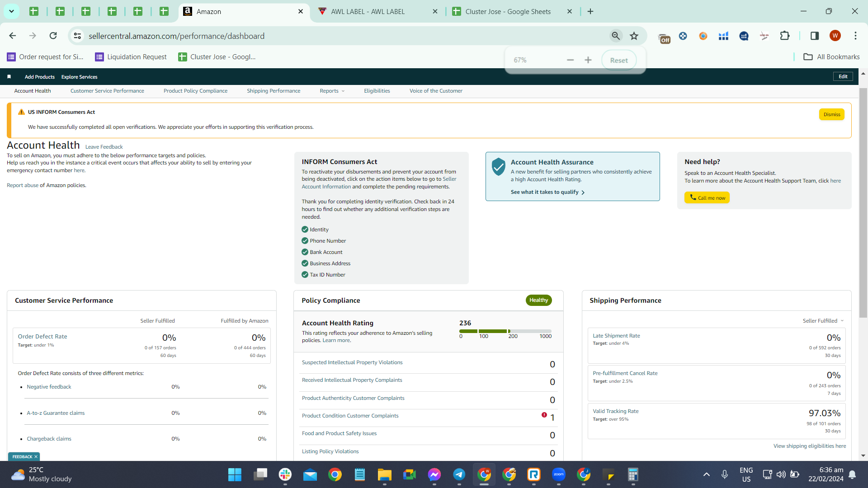868x488 pixels.
Task: Click the Leave Feedback link
Action: click(x=104, y=147)
